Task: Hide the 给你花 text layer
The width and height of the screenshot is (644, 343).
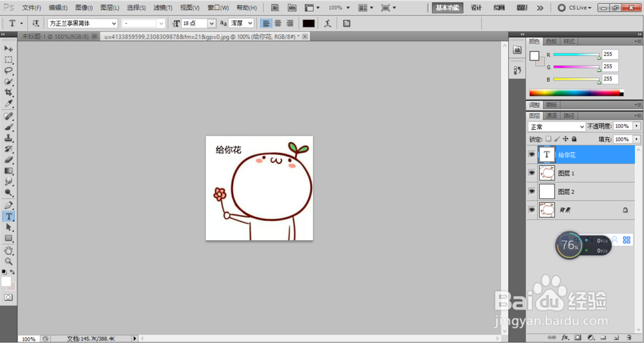Action: (x=531, y=154)
